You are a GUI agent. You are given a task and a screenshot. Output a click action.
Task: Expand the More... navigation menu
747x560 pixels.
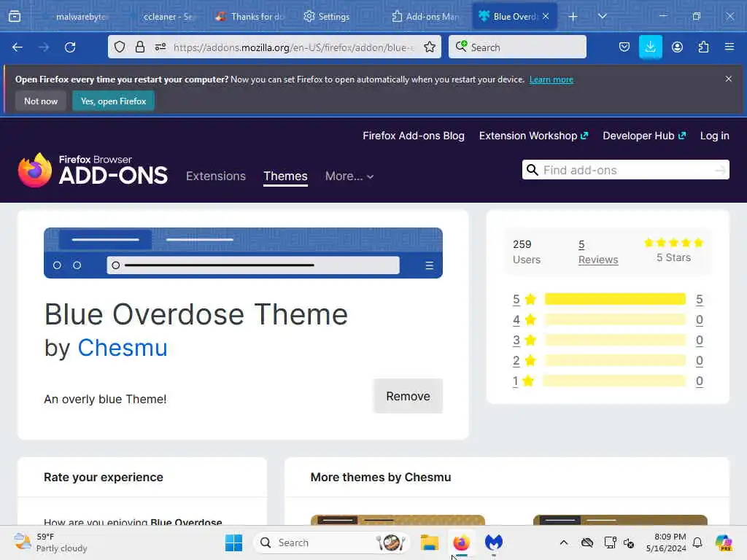(349, 176)
